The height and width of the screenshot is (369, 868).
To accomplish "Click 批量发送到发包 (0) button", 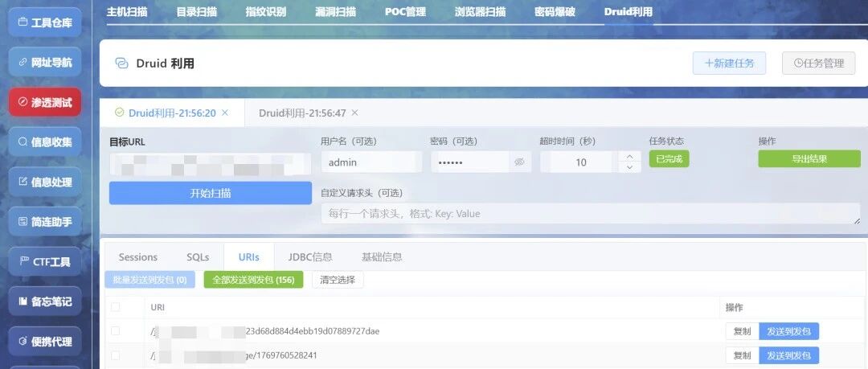I will coord(149,280).
